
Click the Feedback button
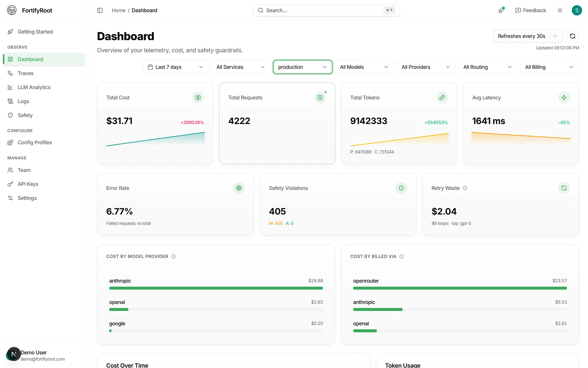[x=531, y=10]
